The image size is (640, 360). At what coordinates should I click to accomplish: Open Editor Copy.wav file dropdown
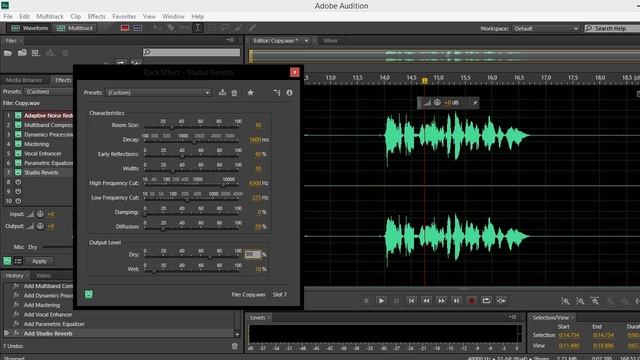click(x=306, y=41)
